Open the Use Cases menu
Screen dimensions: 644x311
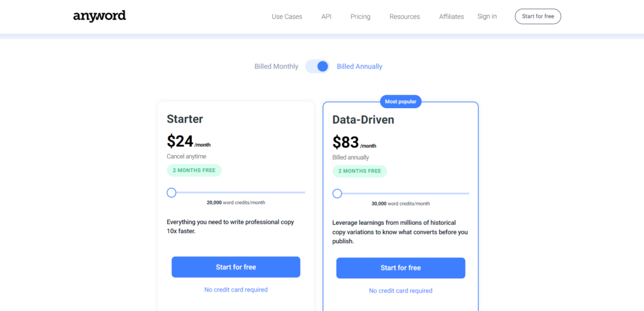287,16
